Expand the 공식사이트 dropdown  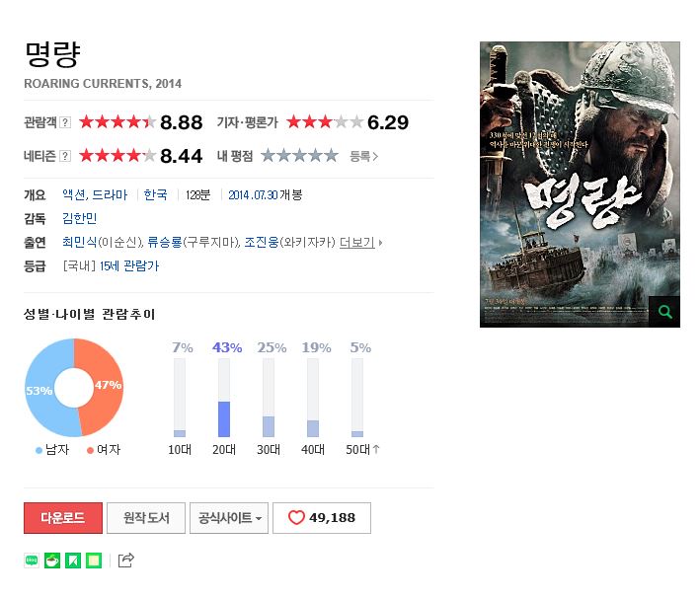229,518
